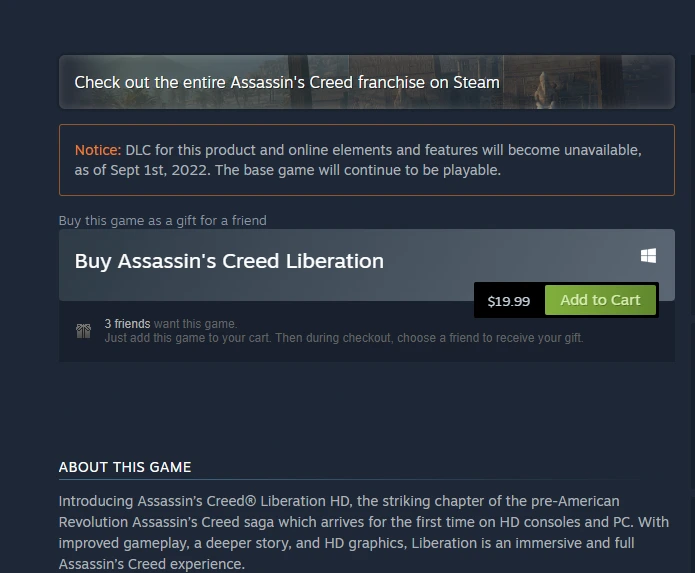Add Assassin's Creed Liberation to cart
The image size is (695, 573).
click(x=600, y=300)
